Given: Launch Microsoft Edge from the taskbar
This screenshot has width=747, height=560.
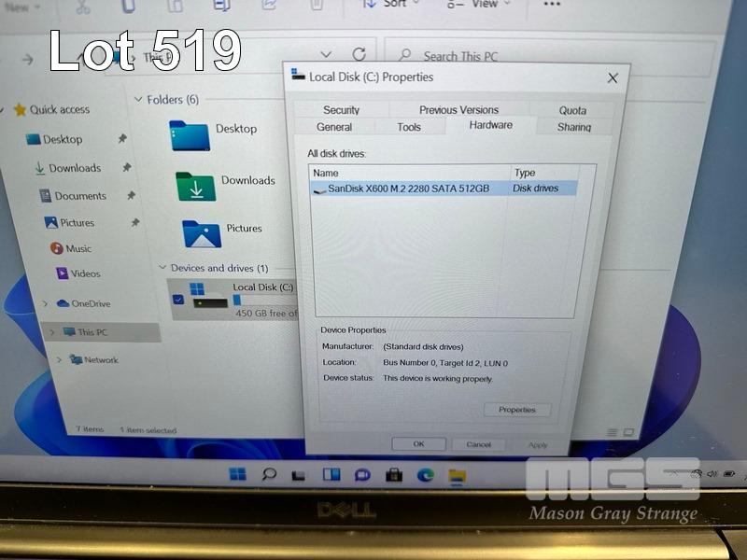Looking at the screenshot, I should pos(426,474).
